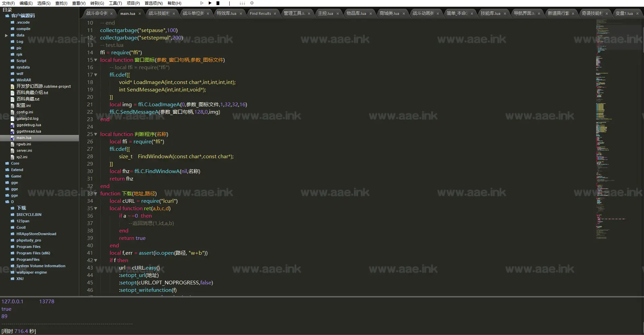The height and width of the screenshot is (335, 644).
Task: Click the file icon next to config.ini
Action: [12, 112]
